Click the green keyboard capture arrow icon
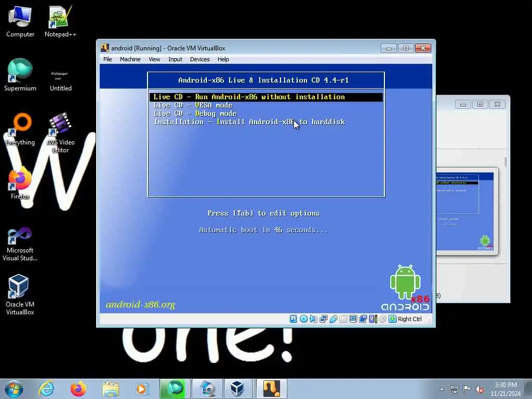The image size is (532, 399). point(393,319)
